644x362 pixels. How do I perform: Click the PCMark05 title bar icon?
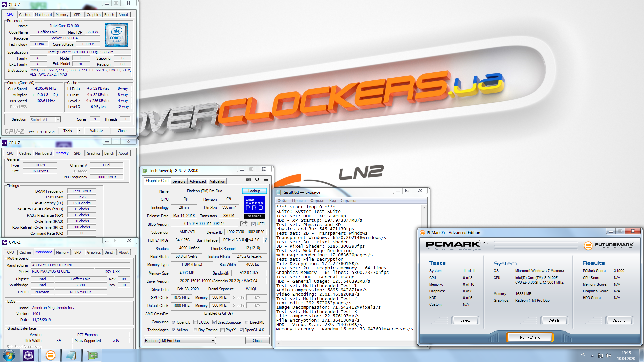422,232
